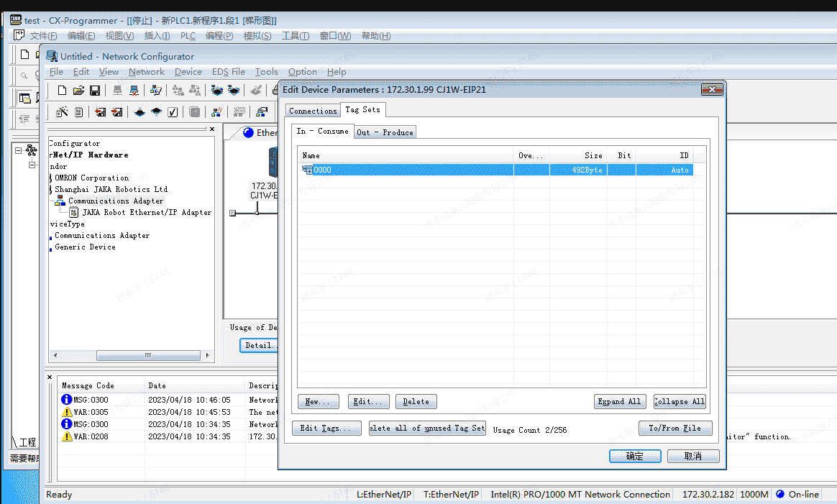Click the blue info icon for MSG:0300
Viewport: 837px width, 504px height.
tap(66, 400)
